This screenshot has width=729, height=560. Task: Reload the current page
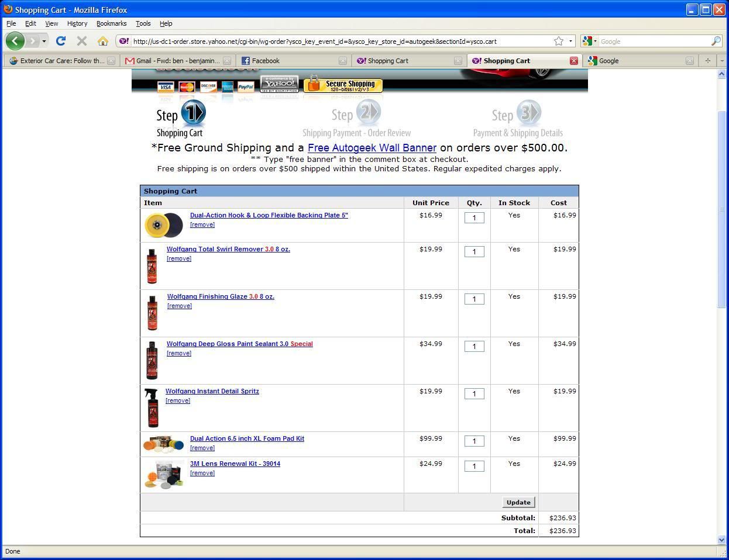(60, 41)
